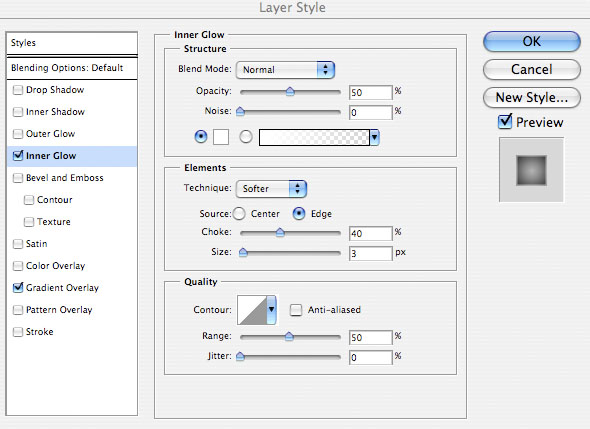Click the Noise slider handle
Viewport: 590px width, 429px height.
point(240,111)
